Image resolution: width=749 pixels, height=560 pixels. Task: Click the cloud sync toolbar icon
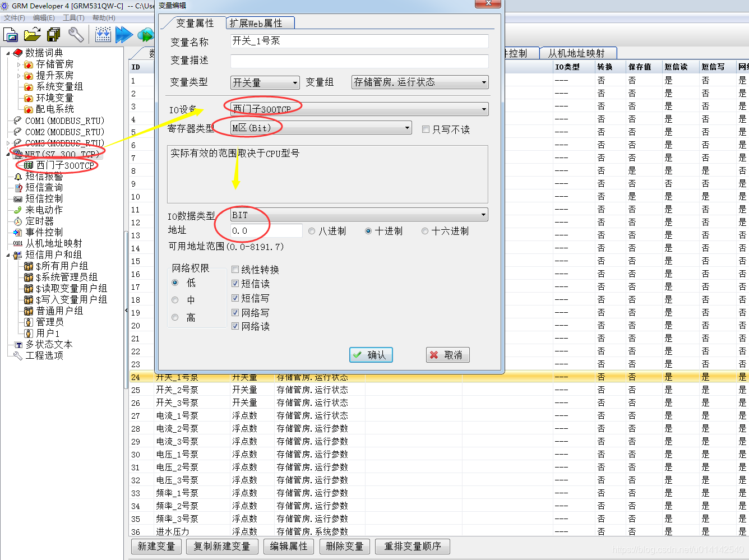(146, 35)
